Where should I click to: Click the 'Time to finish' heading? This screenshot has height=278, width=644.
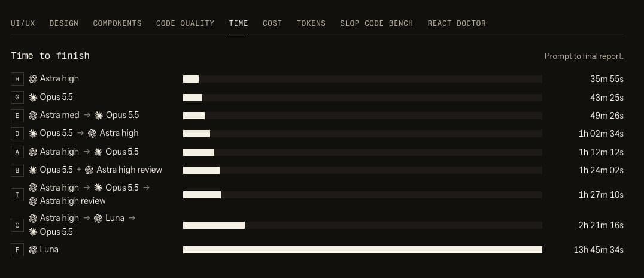click(50, 56)
